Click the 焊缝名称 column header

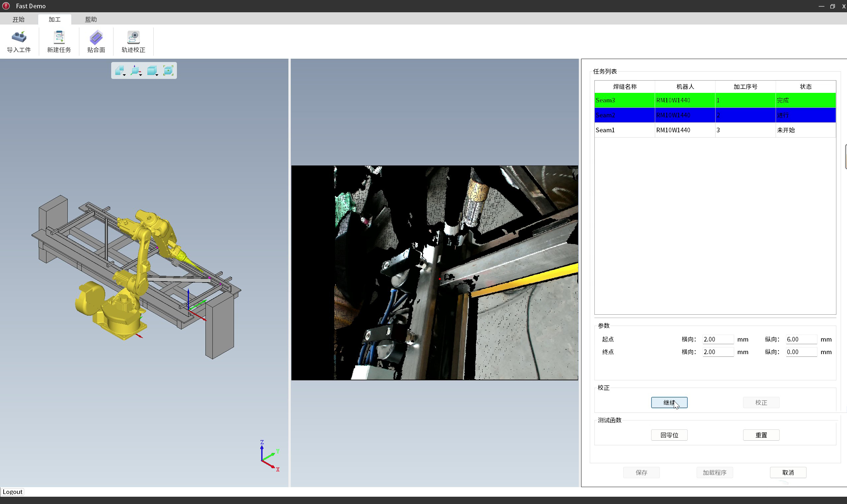point(625,87)
